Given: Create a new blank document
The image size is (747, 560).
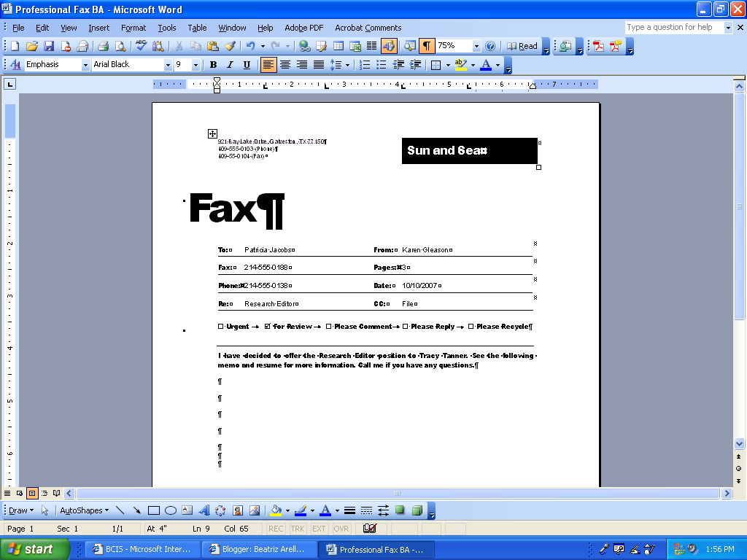Looking at the screenshot, I should tap(15, 46).
